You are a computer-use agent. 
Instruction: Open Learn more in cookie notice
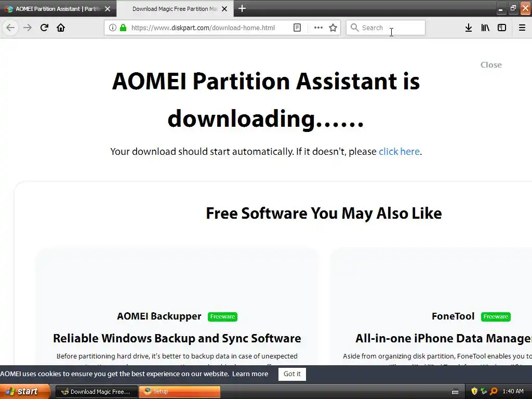pyautogui.click(x=250, y=374)
